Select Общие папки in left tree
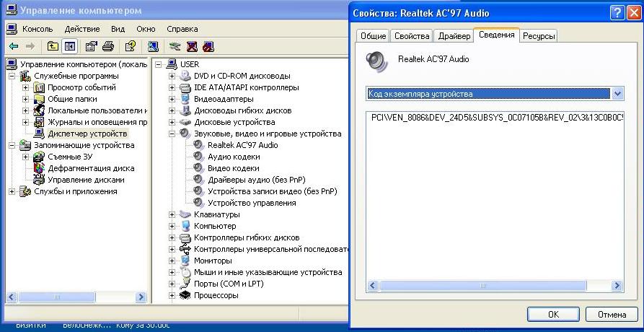Screen dimensions: 644x332 pyautogui.click(x=73, y=99)
